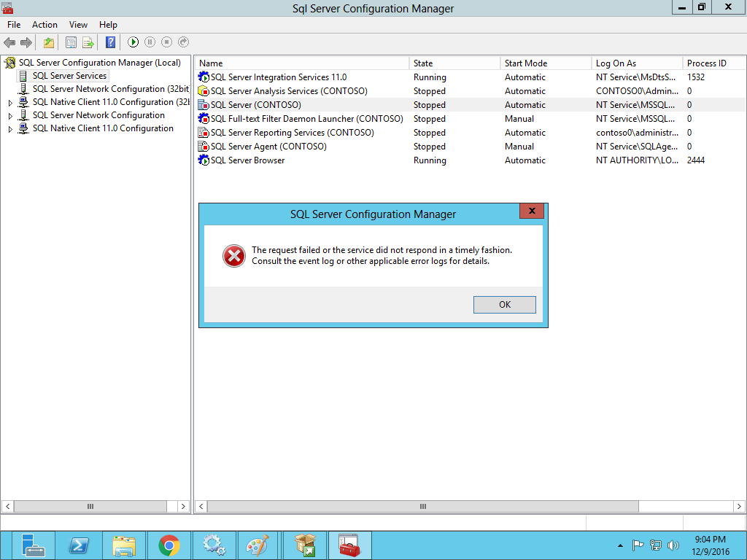The image size is (747, 560).
Task: Expand SQL Native Client 11.0 Configuration
Action: click(x=10, y=128)
